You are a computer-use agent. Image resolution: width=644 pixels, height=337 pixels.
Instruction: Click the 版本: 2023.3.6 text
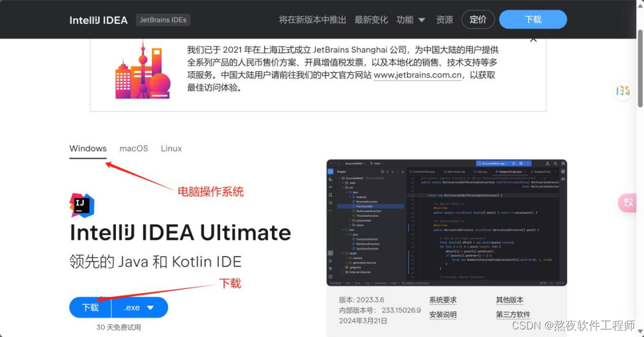[x=362, y=300]
